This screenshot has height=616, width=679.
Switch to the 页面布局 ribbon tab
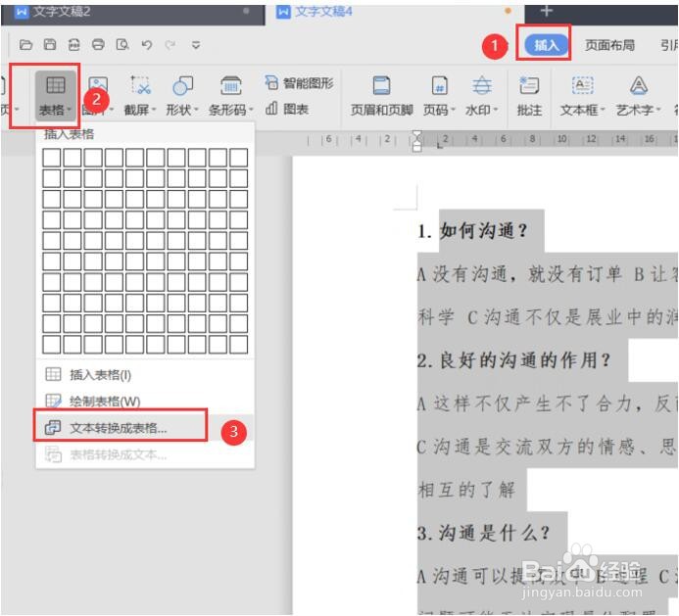(x=609, y=45)
